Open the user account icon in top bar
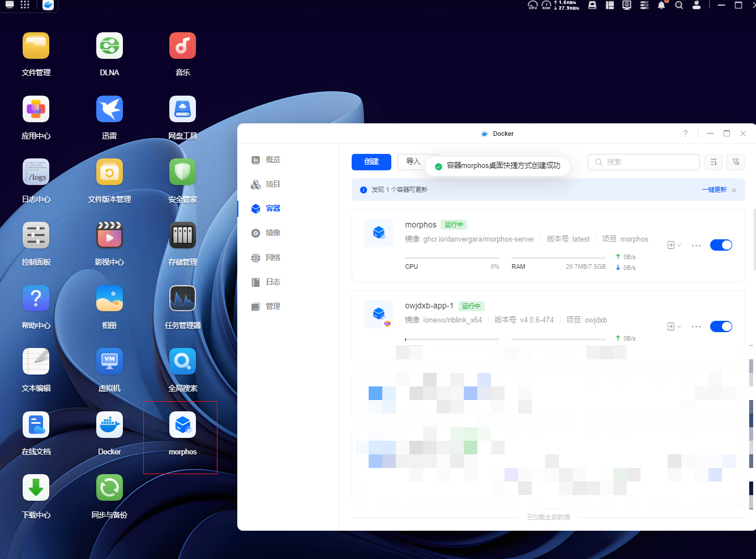This screenshot has height=559, width=756. (697, 5)
